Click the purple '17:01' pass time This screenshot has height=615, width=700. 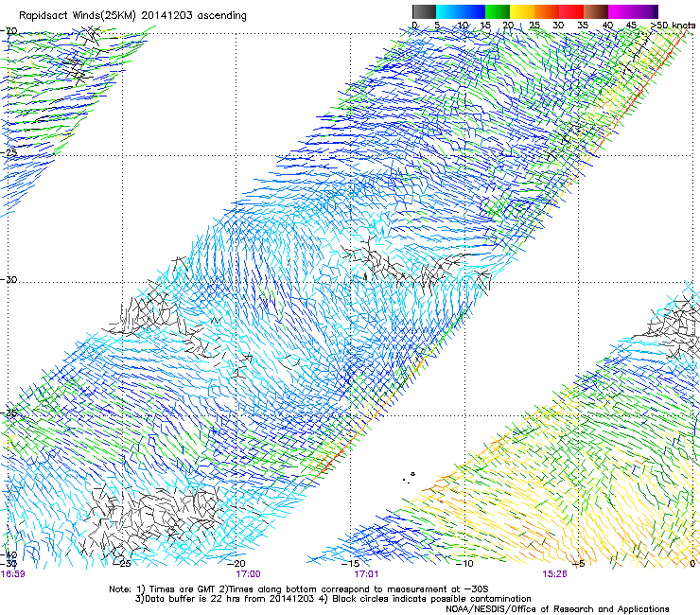[x=366, y=574]
